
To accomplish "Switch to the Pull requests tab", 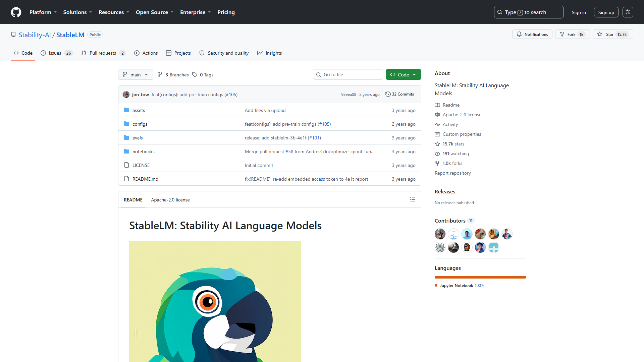I will pyautogui.click(x=103, y=53).
